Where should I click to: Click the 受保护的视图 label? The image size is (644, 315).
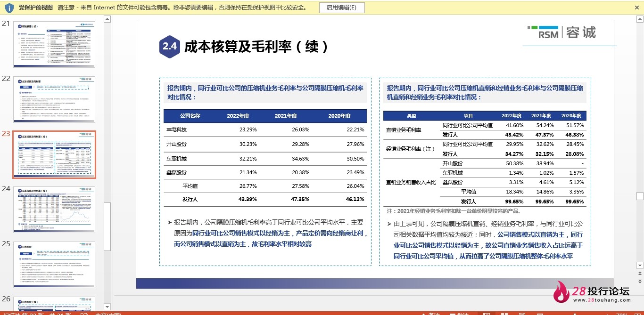tap(36, 8)
